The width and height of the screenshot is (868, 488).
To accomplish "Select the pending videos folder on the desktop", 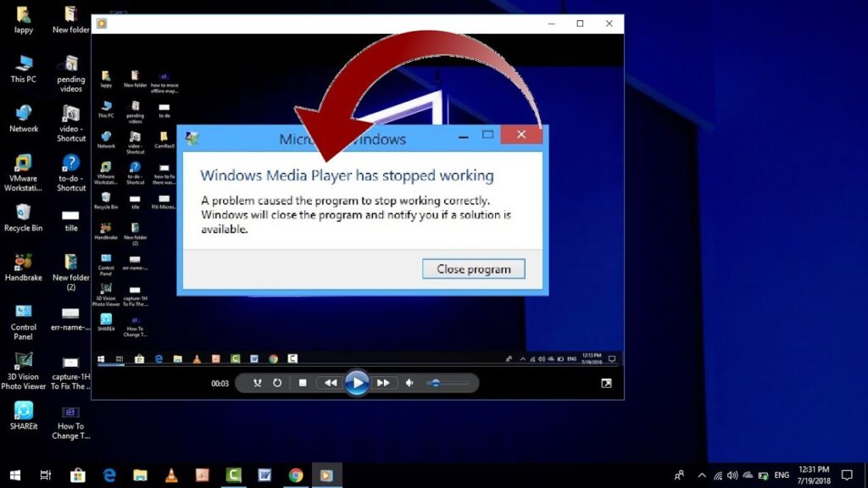I will (x=71, y=74).
